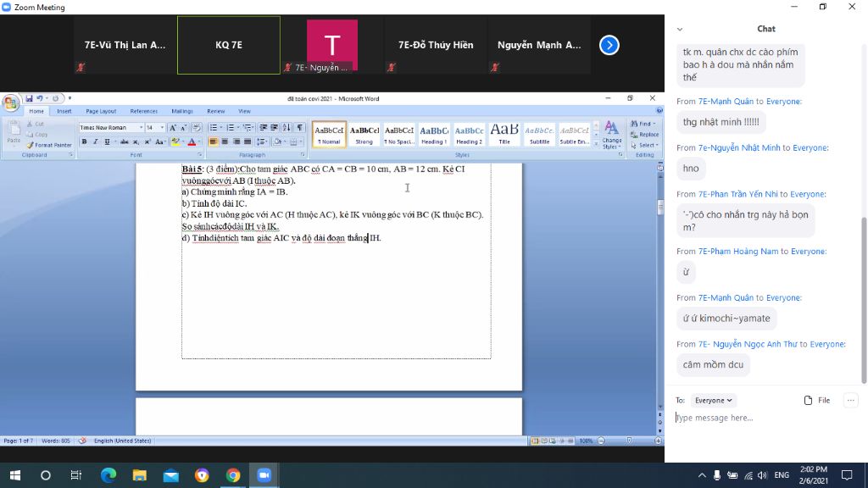The image size is (868, 488).
Task: Open the Insert ribbon tab
Action: 64,111
